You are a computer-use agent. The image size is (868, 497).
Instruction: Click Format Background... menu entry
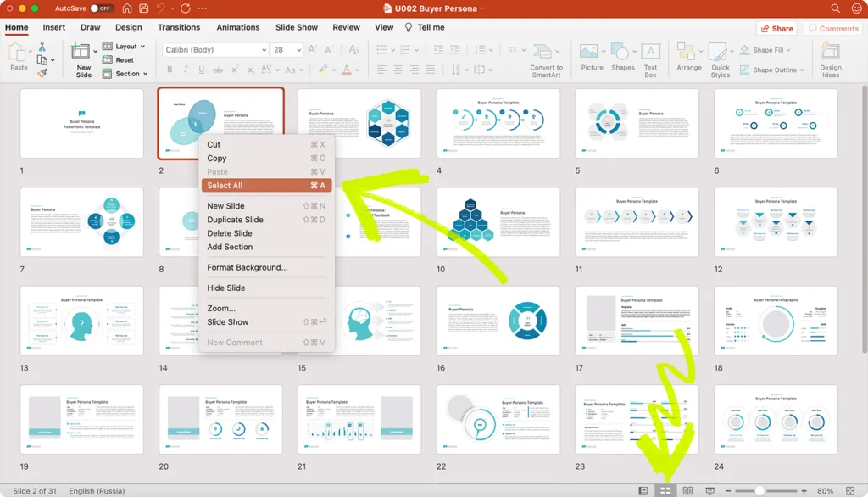coord(266,267)
